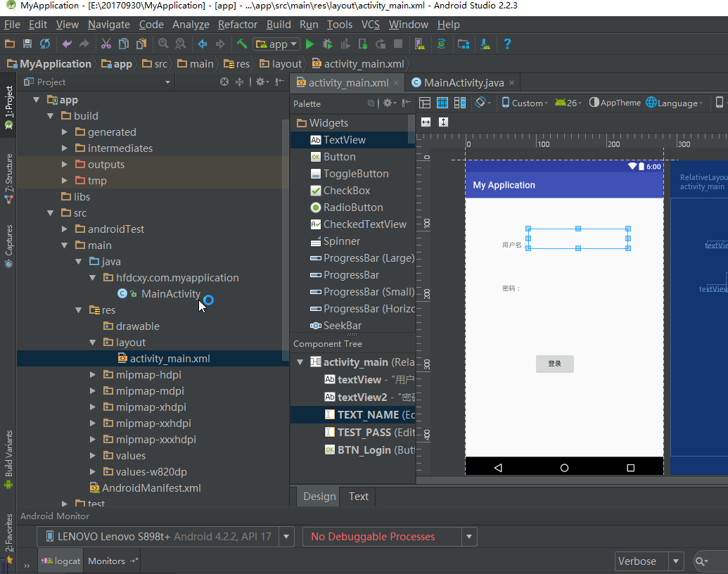Image resolution: width=728 pixels, height=574 pixels.
Task: Click the Stop square icon
Action: click(398, 44)
